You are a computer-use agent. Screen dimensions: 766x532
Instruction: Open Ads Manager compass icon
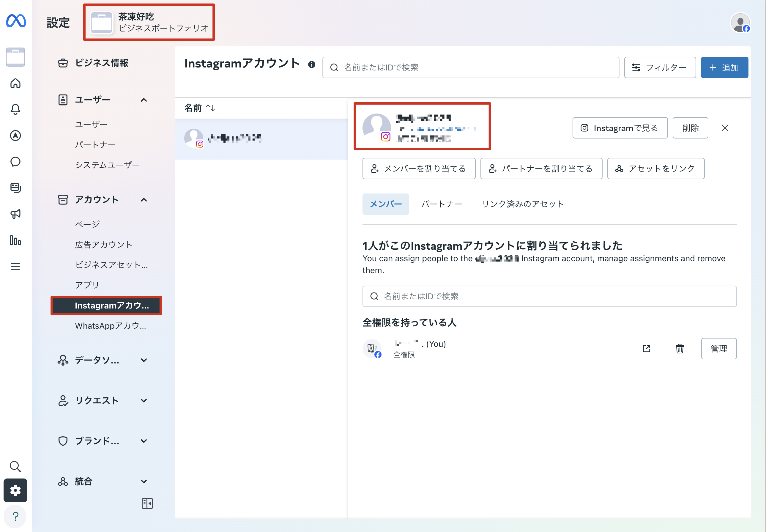click(x=15, y=135)
